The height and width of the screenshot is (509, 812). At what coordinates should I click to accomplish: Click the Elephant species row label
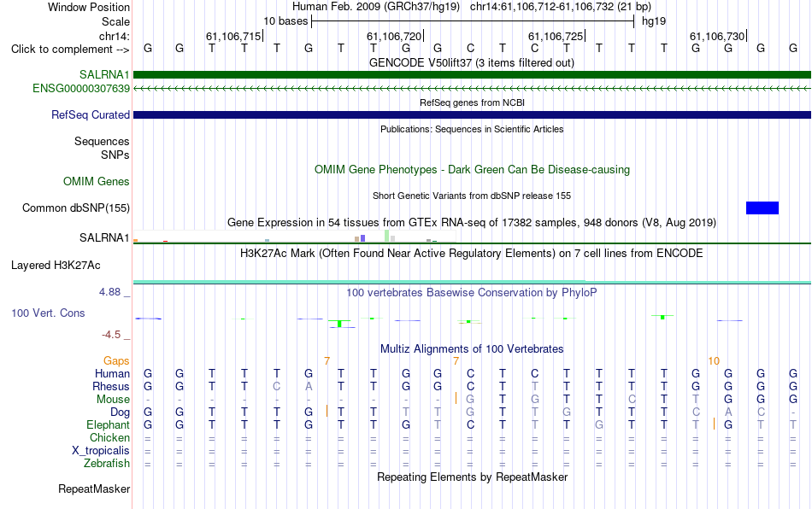[109, 424]
